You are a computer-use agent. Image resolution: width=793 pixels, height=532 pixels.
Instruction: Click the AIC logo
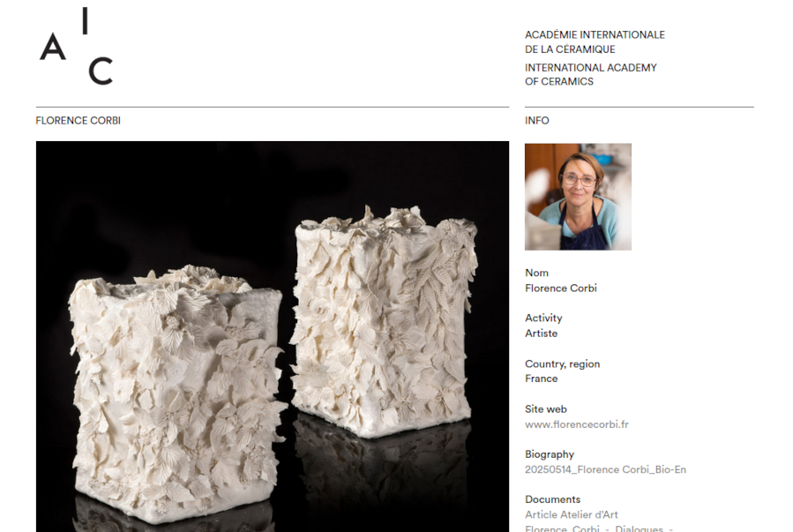click(x=77, y=46)
